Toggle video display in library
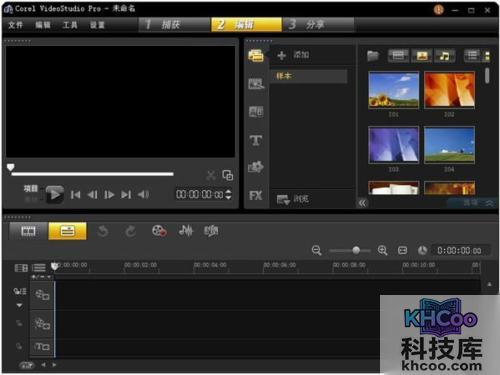The width and height of the screenshot is (500, 375). (398, 55)
